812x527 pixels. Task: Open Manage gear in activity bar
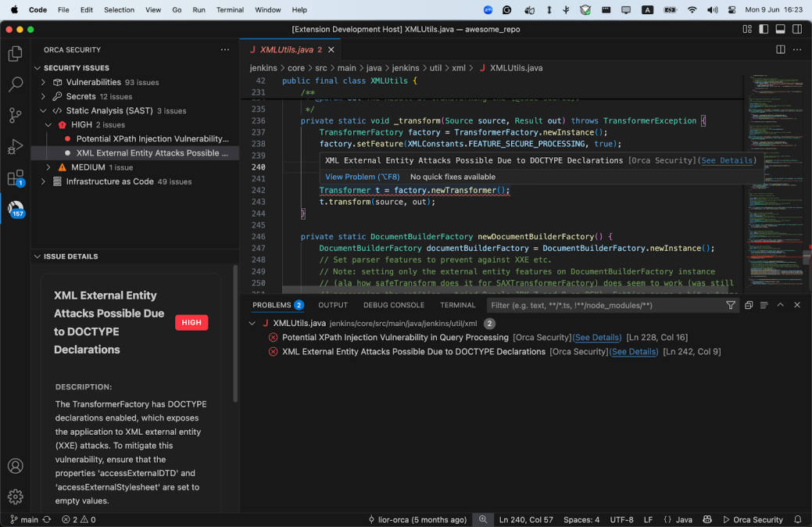pyautogui.click(x=16, y=497)
